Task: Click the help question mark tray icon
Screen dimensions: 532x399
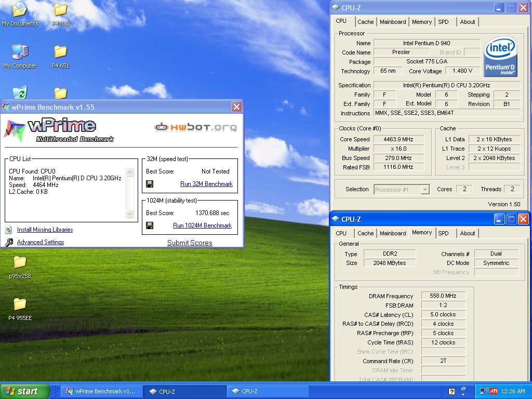Action: (x=451, y=392)
